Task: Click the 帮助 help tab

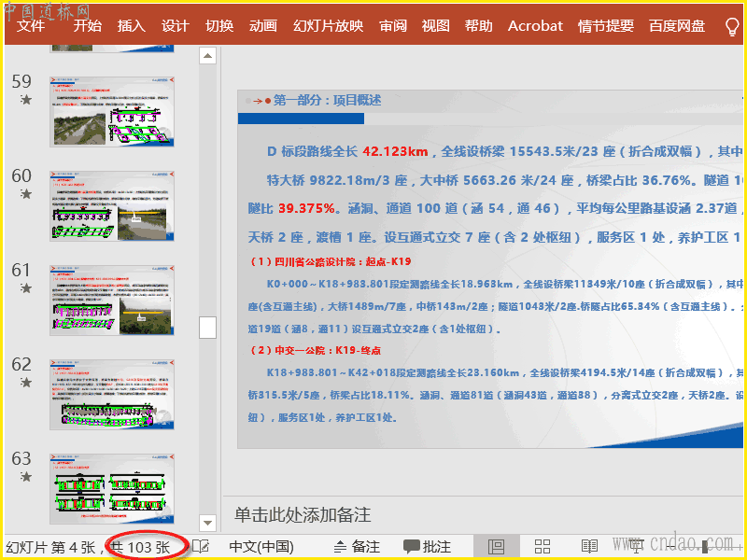Action: coord(479,26)
